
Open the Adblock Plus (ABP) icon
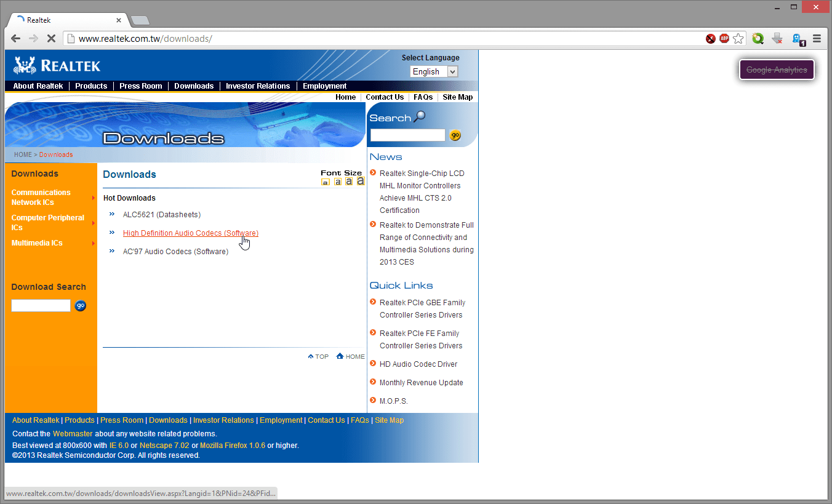[724, 39]
